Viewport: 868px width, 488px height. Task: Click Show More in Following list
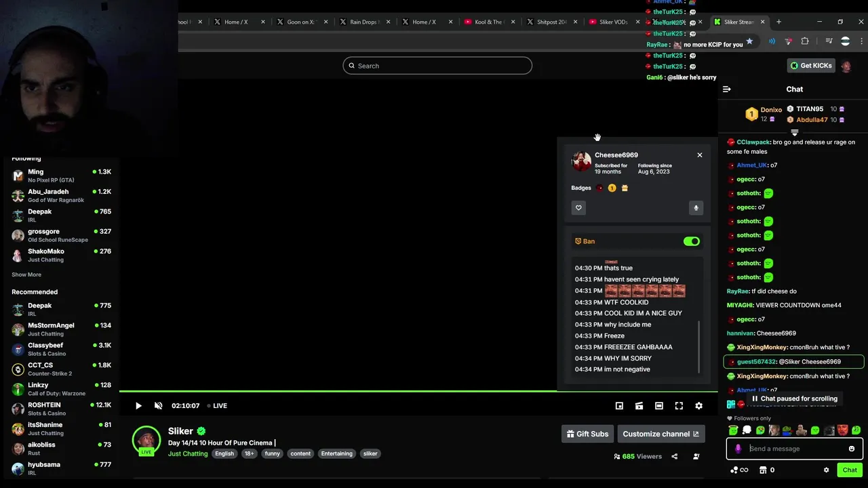(x=26, y=274)
